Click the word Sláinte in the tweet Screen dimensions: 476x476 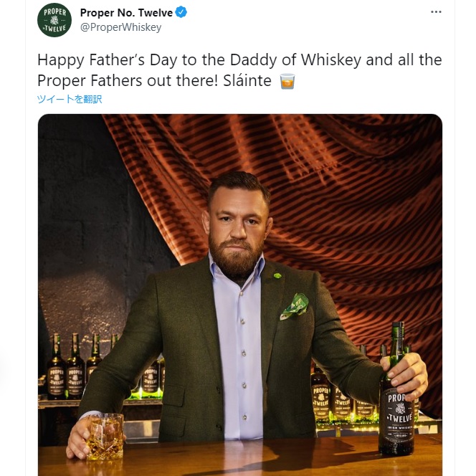pyautogui.click(x=244, y=81)
